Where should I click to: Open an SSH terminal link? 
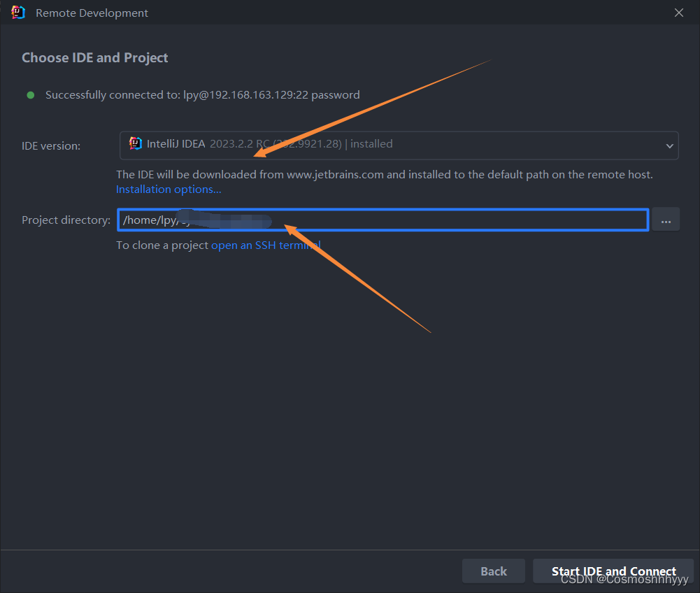[266, 245]
